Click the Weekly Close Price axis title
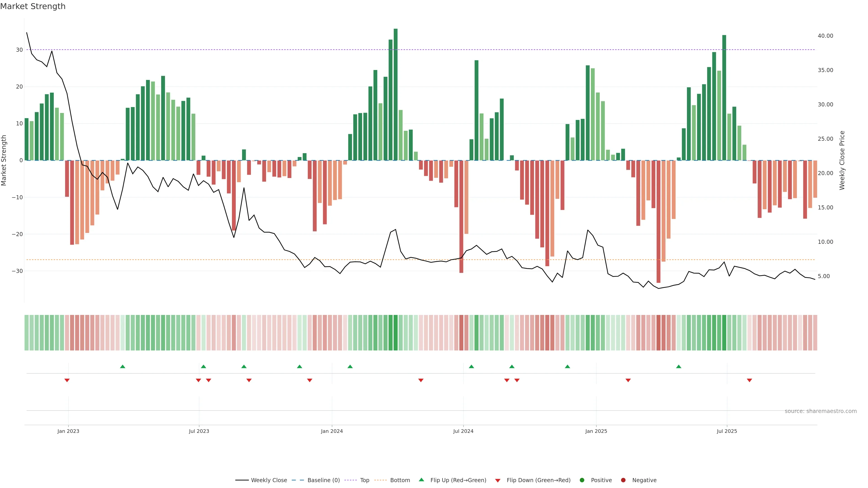The height and width of the screenshot is (488, 868). tap(842, 160)
